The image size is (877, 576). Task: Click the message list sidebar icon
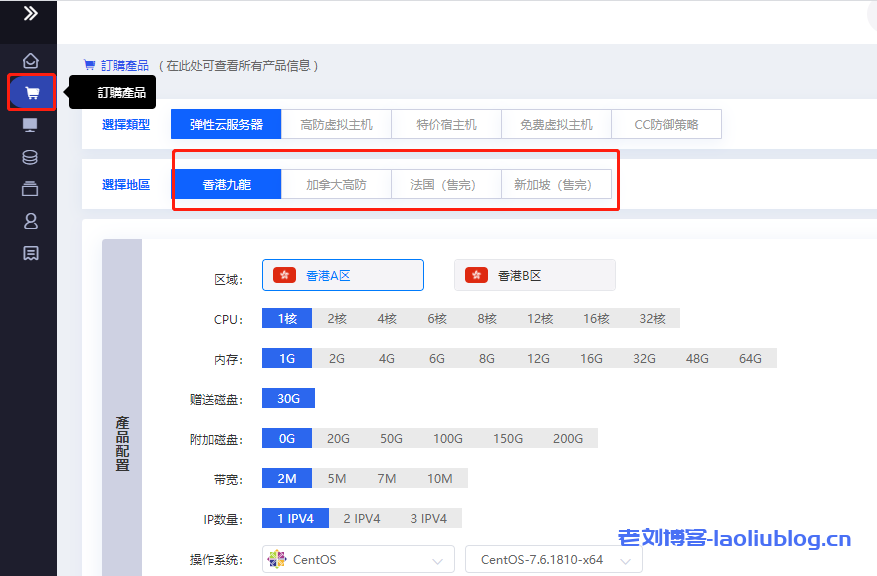[30, 253]
